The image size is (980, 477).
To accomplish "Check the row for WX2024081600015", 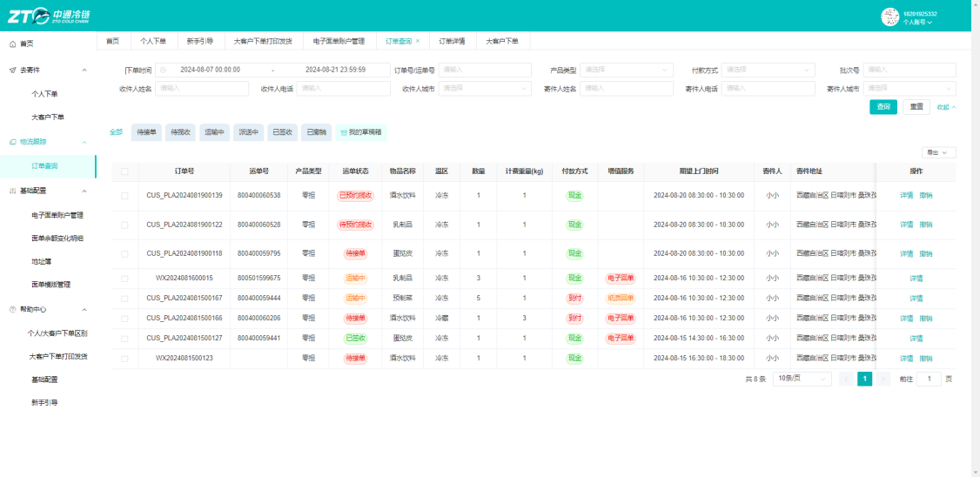I will pyautogui.click(x=125, y=279).
